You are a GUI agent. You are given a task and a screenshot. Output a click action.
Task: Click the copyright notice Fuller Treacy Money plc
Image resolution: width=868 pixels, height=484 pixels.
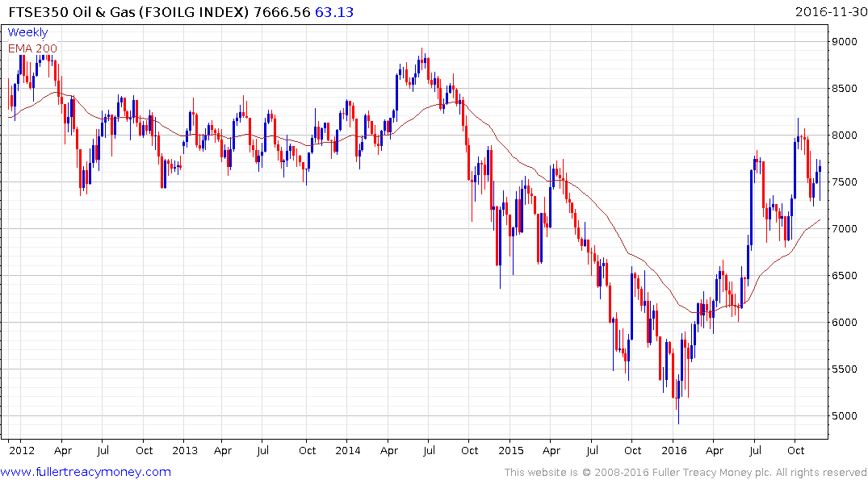pyautogui.click(x=686, y=473)
